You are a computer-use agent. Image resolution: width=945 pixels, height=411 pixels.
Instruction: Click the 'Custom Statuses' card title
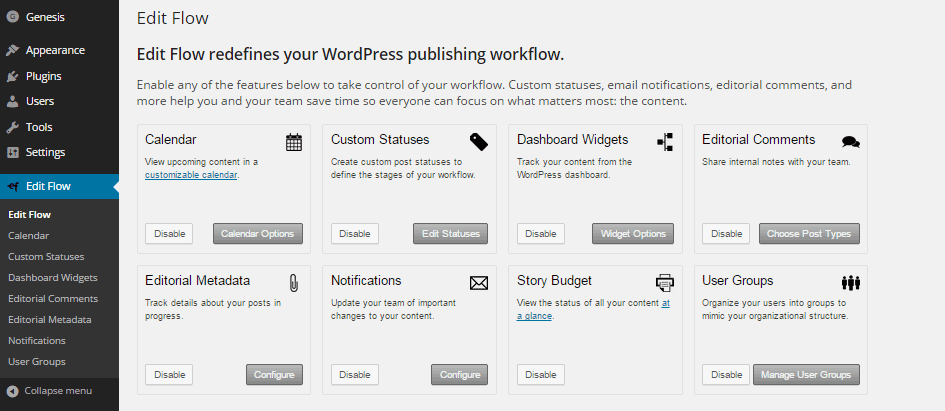coord(380,140)
